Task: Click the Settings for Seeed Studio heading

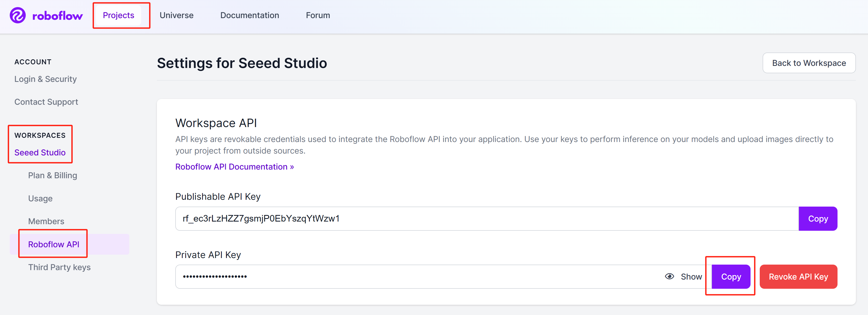Action: click(x=242, y=63)
